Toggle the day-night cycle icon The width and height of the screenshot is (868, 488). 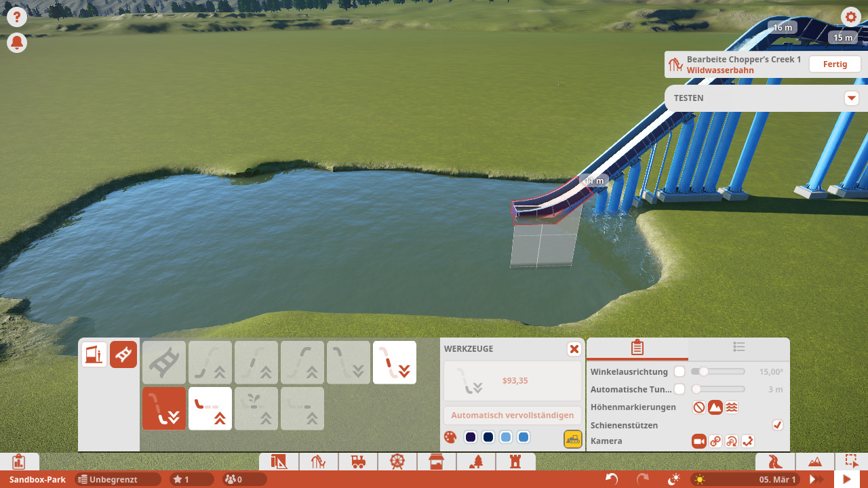tap(674, 479)
